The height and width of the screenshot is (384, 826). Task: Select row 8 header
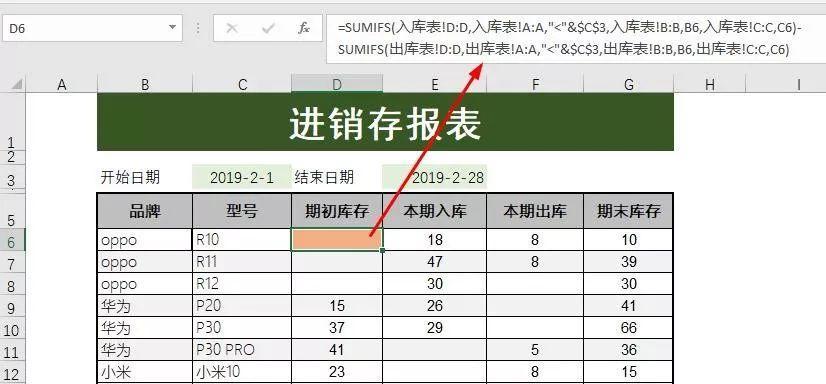(x=13, y=284)
